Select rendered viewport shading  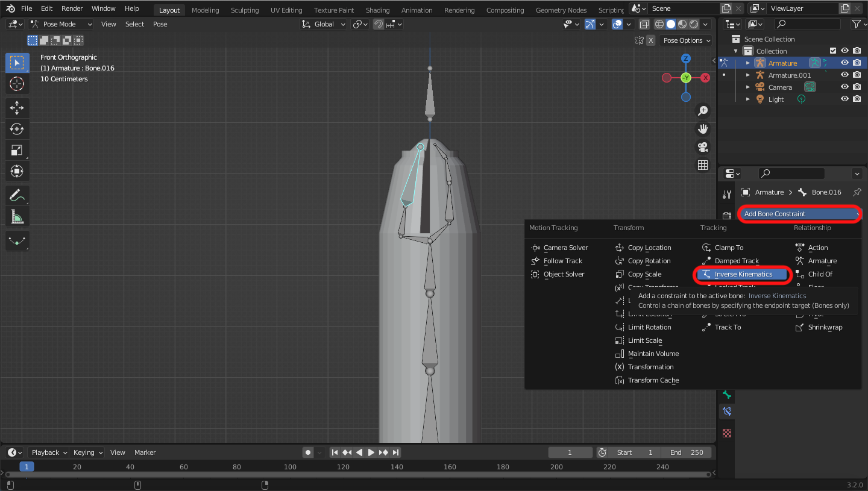694,24
